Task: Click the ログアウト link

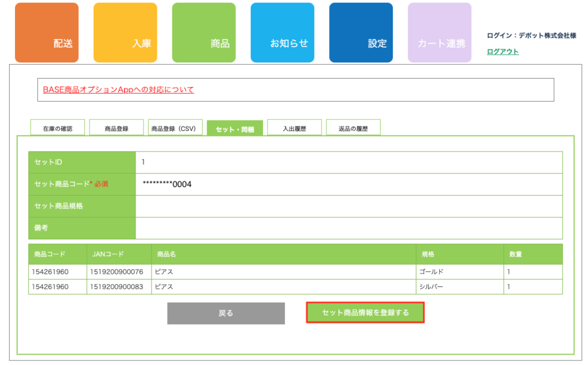Action: pos(502,52)
